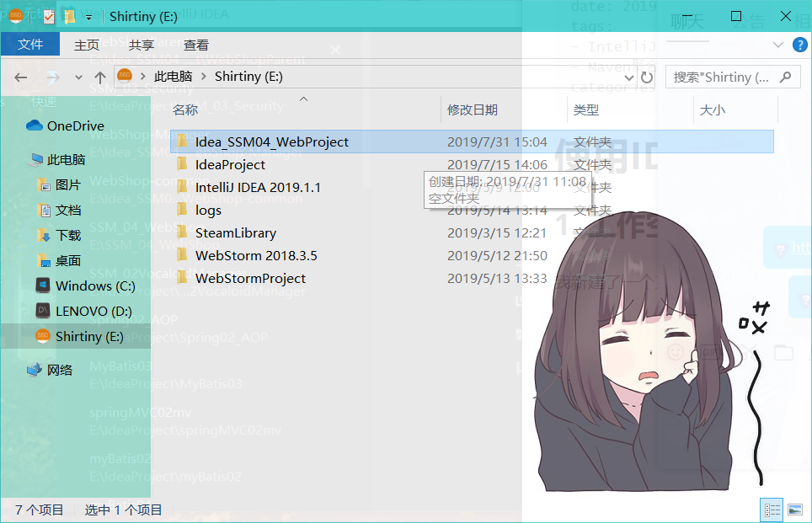Click 此电脑 in the address bar
Viewport: 812px width, 523px height.
173,77
